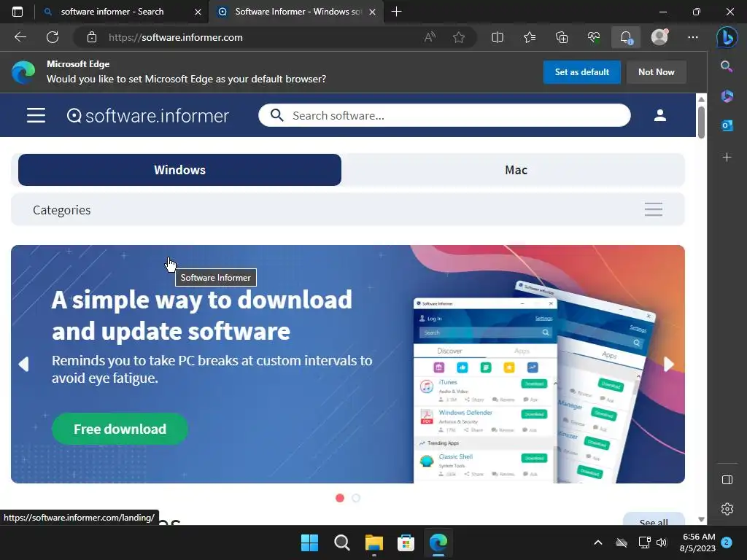Click the address bar URL

(175, 37)
